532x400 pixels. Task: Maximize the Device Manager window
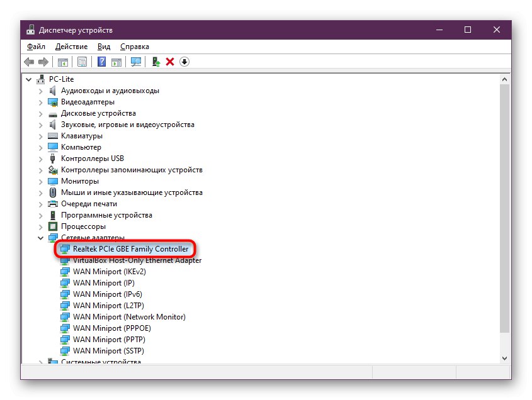468,30
